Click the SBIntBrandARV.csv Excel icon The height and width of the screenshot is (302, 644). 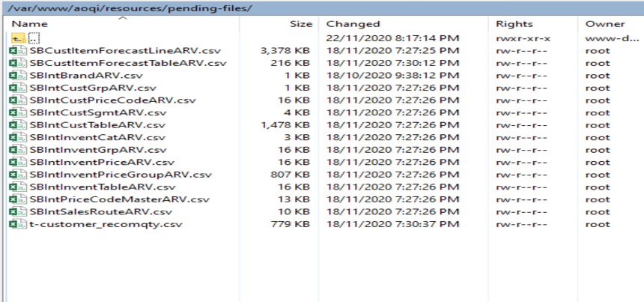click(x=16, y=76)
